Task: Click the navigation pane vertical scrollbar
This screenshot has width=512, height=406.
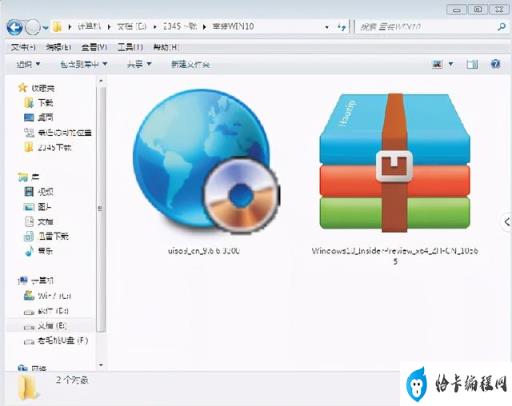Action: [x=101, y=208]
